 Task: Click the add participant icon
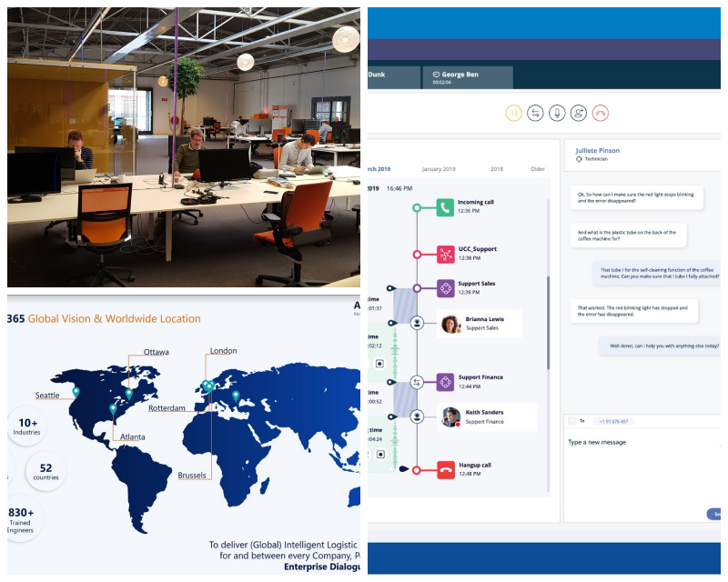579,114
